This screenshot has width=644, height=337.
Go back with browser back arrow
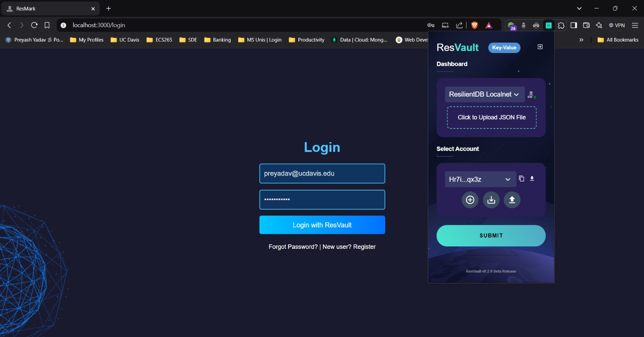(x=9, y=25)
